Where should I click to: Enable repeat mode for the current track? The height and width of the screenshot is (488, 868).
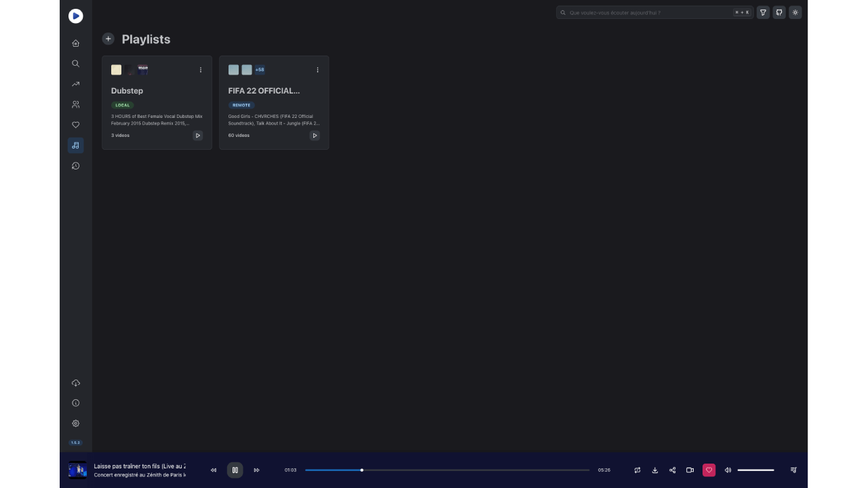click(x=637, y=470)
